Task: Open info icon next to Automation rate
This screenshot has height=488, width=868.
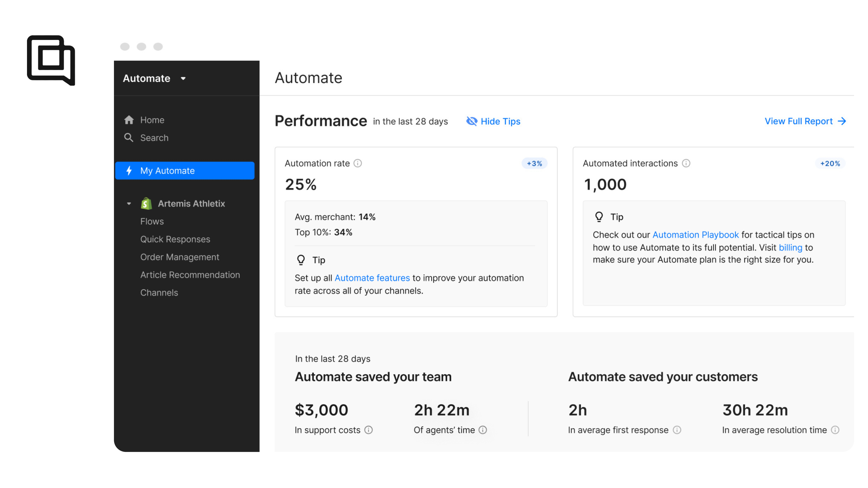Action: (x=357, y=163)
